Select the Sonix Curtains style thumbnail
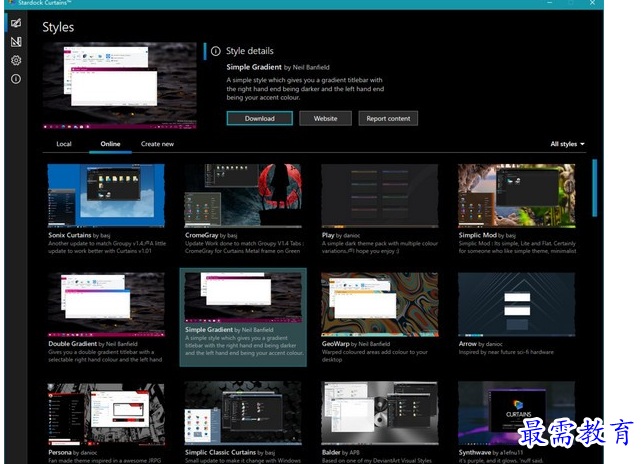642x464 pixels. pyautogui.click(x=106, y=195)
